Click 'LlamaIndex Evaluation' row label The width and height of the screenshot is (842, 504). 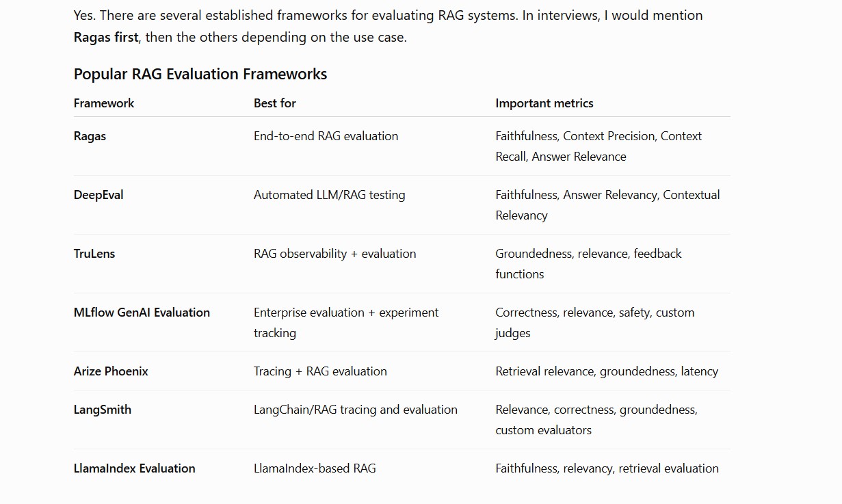(135, 468)
